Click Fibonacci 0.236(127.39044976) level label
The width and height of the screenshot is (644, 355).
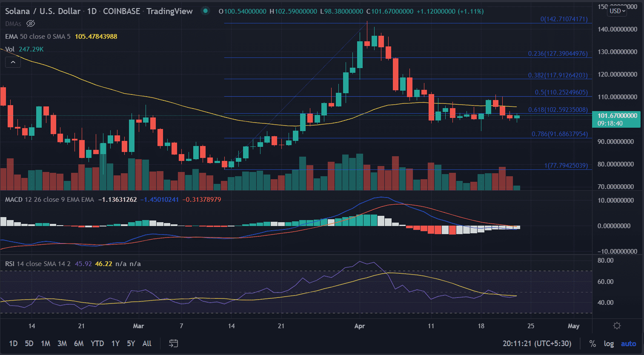point(558,54)
